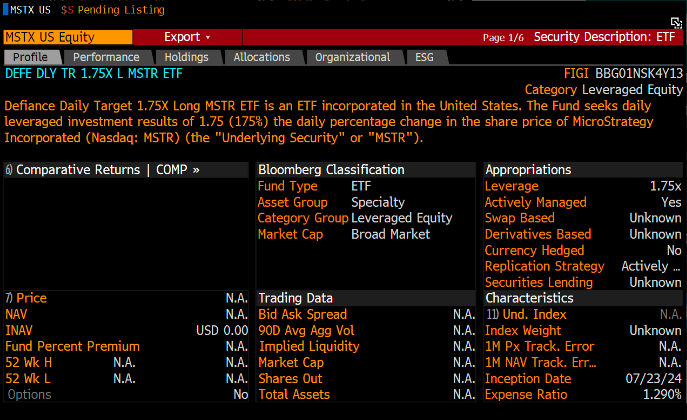This screenshot has height=420, width=687.
Task: Select the Holdings tab
Action: (186, 57)
